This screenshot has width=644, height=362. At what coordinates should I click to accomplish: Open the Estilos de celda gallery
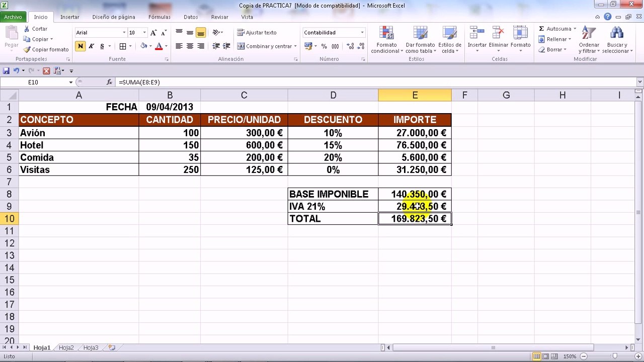click(x=449, y=40)
